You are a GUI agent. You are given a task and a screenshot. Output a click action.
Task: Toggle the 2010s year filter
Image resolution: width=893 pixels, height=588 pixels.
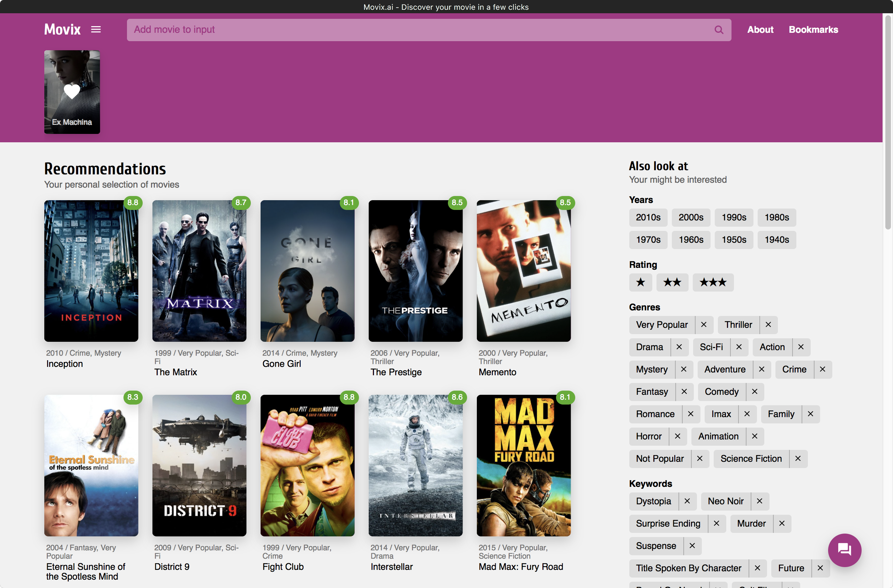click(x=648, y=217)
